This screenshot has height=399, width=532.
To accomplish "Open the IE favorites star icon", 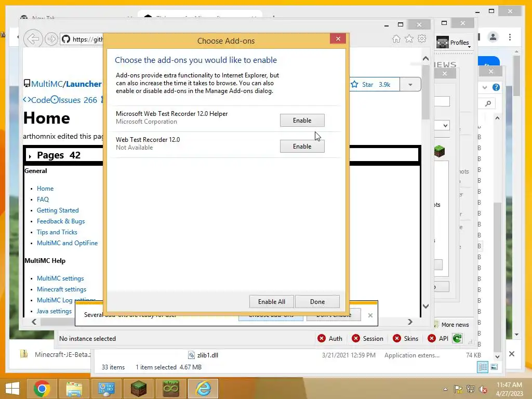I will coord(409,38).
